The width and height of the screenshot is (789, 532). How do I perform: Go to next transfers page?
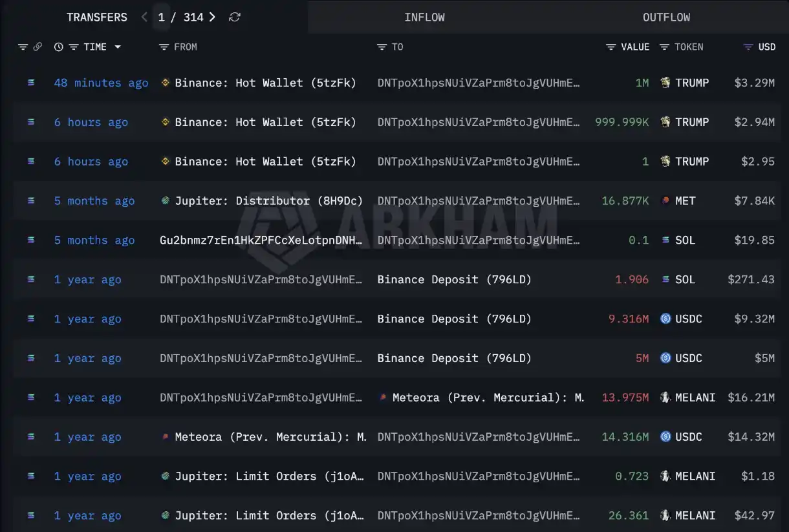point(212,17)
